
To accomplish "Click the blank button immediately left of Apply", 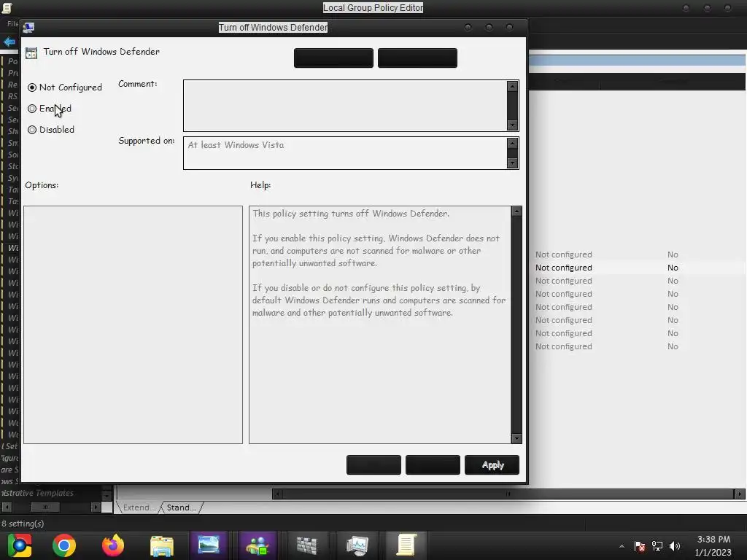I will point(433,465).
